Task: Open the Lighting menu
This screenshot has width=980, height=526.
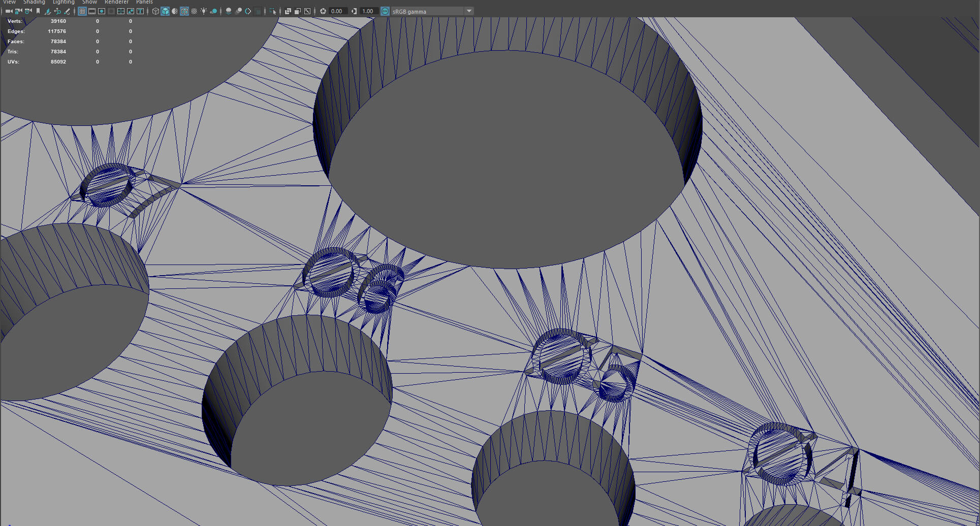Action: (64, 2)
